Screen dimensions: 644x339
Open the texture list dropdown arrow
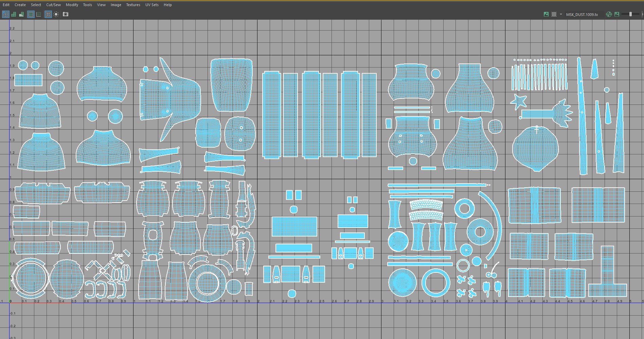coord(561,14)
